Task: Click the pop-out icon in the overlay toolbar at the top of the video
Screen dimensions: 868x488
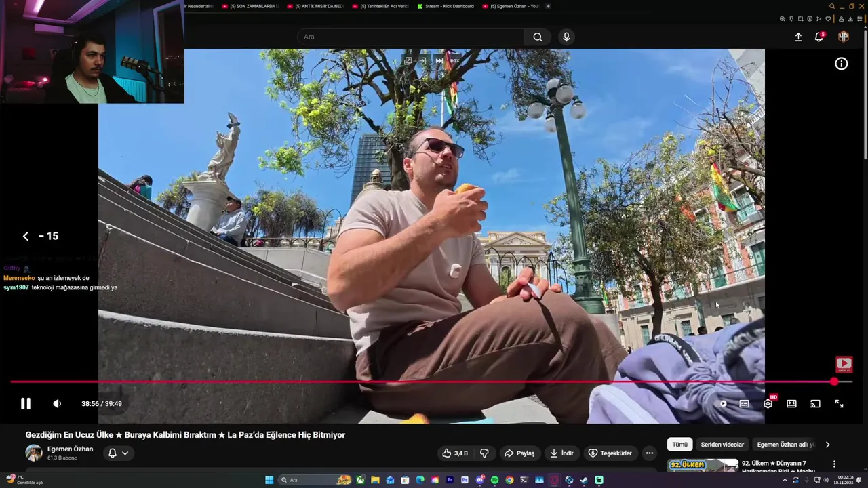Action: (x=408, y=60)
